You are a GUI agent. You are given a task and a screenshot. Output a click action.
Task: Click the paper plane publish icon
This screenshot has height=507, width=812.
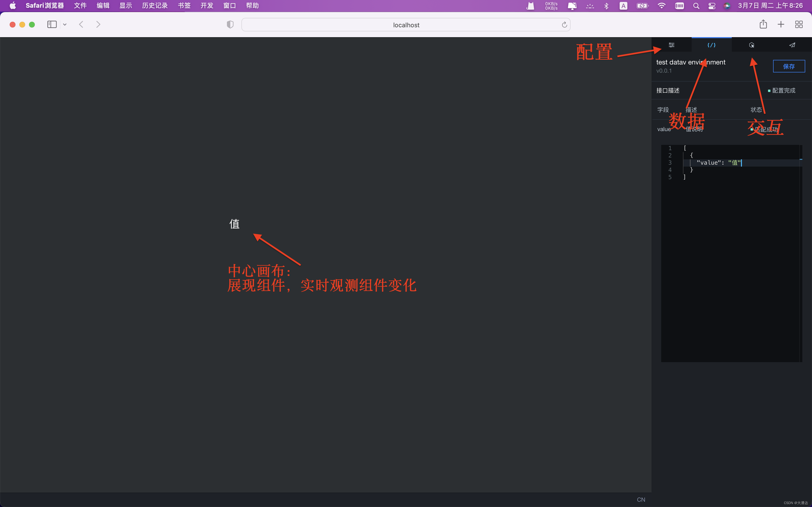(792, 45)
